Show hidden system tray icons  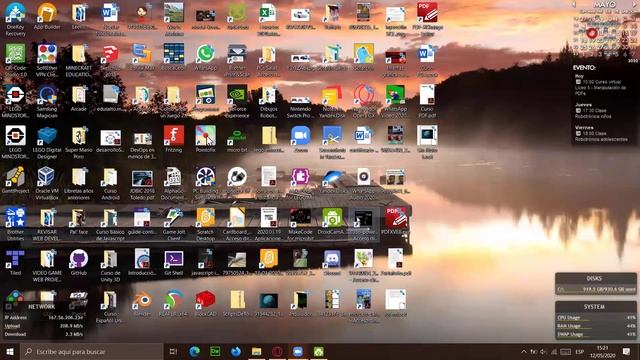point(524,351)
